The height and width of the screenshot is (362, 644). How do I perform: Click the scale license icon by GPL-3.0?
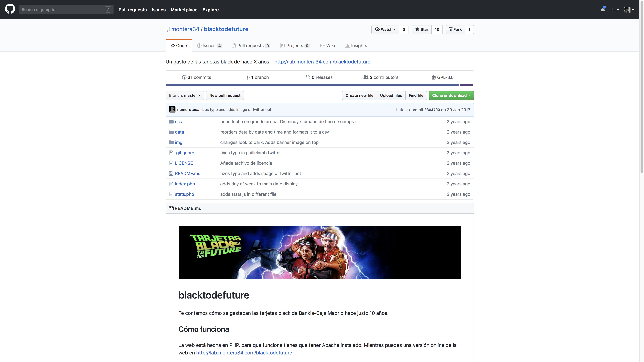433,77
